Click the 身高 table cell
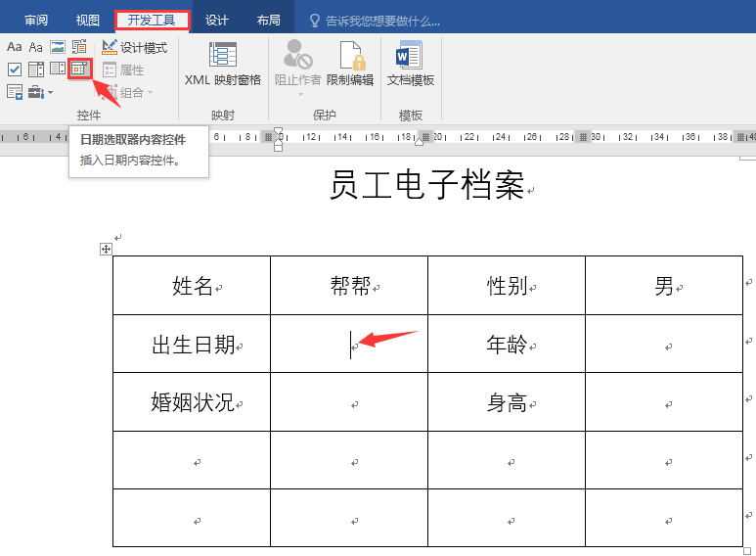 (507, 402)
